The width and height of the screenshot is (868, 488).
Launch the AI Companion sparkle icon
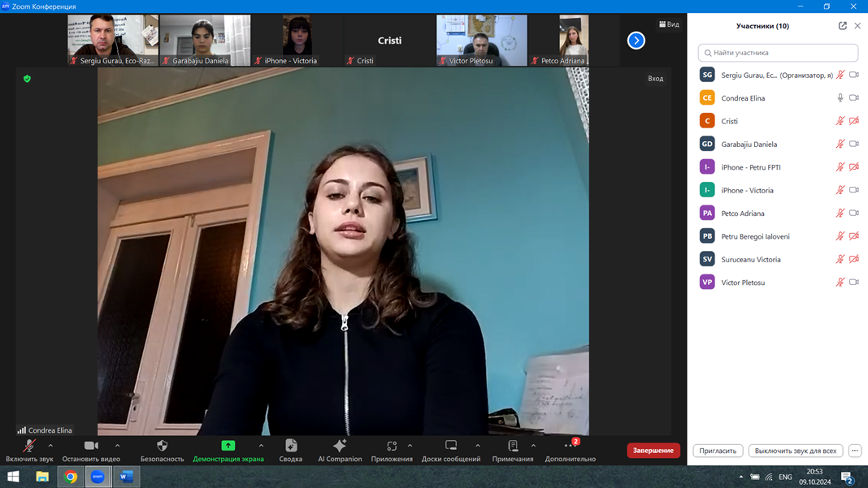[340, 446]
